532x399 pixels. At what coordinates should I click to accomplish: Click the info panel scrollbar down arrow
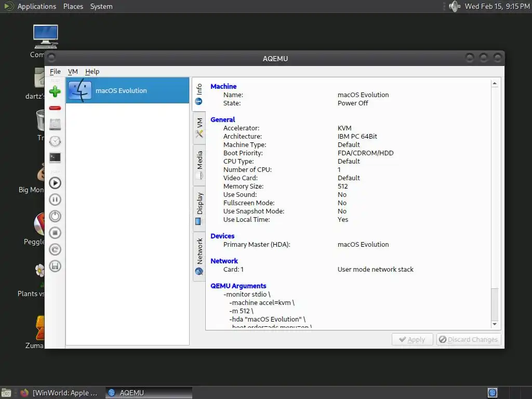coord(495,324)
